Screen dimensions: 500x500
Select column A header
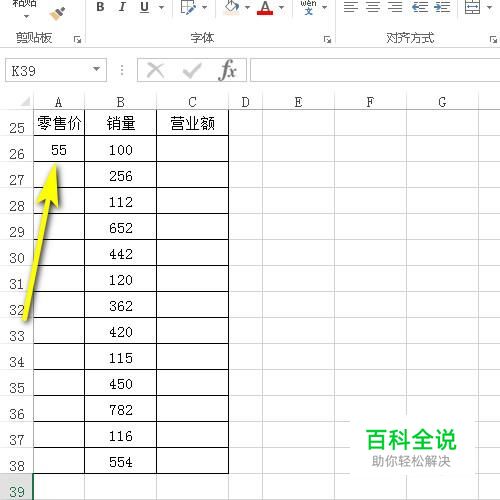(59, 102)
